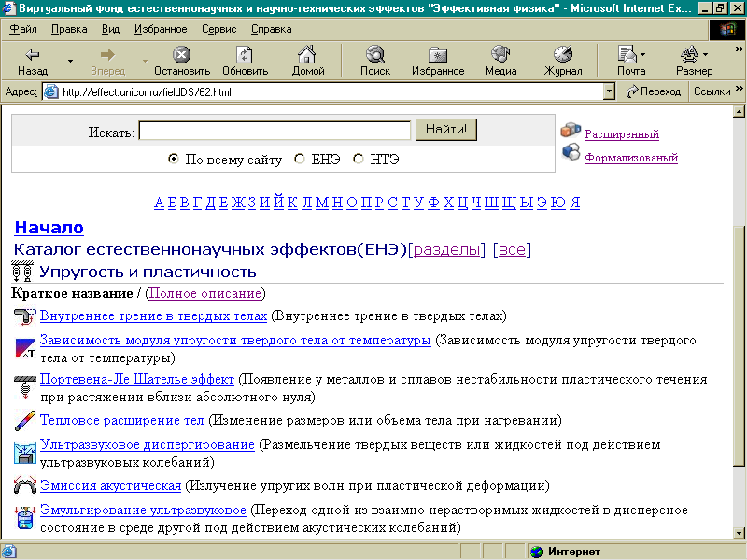Click the Интернет zone globe icon
The image size is (747, 560).
click(536, 552)
